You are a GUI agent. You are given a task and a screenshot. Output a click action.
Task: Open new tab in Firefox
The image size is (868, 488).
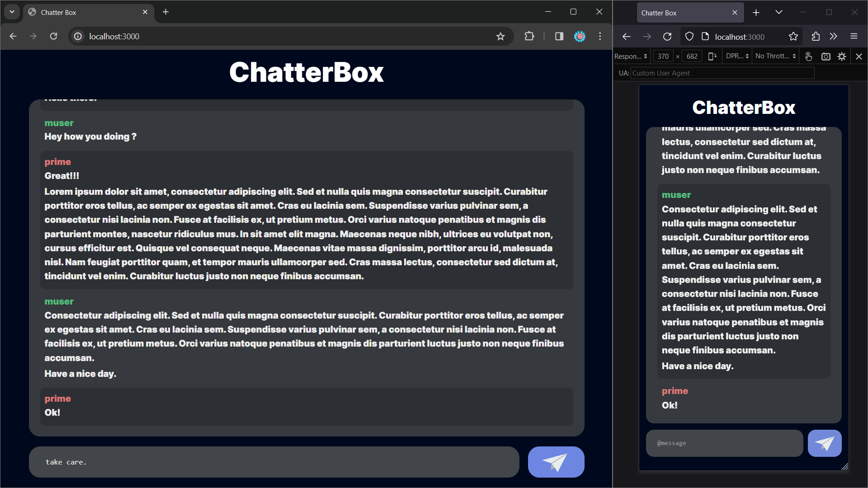pyautogui.click(x=756, y=13)
